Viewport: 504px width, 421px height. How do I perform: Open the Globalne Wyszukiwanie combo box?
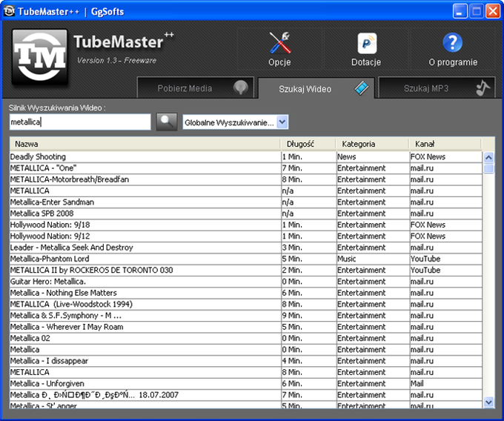tap(235, 122)
